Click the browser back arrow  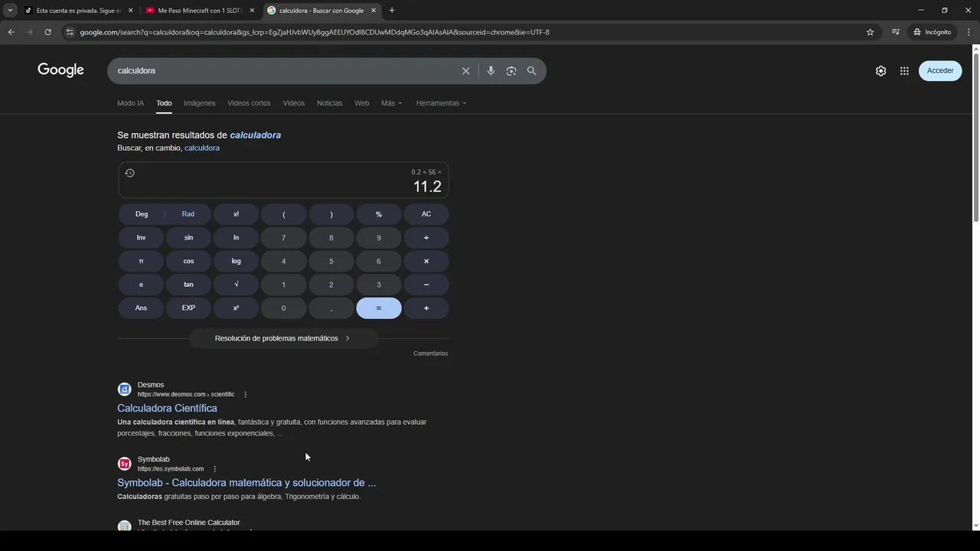click(x=11, y=32)
